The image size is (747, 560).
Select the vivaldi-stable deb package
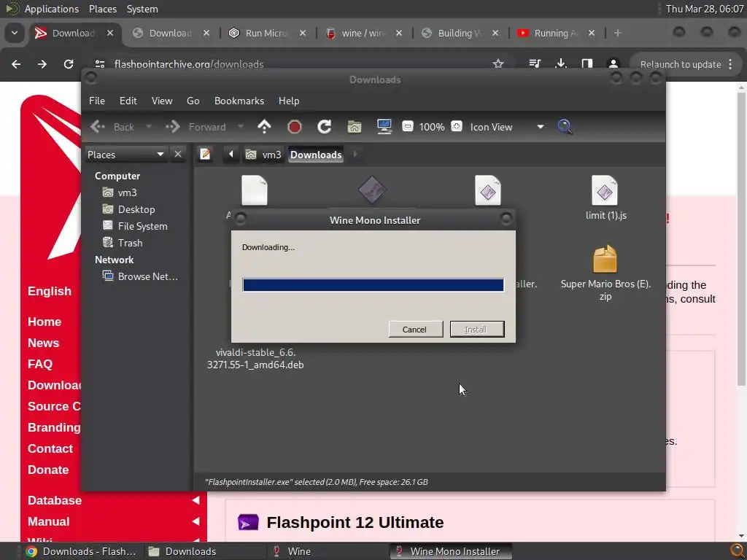255,359
